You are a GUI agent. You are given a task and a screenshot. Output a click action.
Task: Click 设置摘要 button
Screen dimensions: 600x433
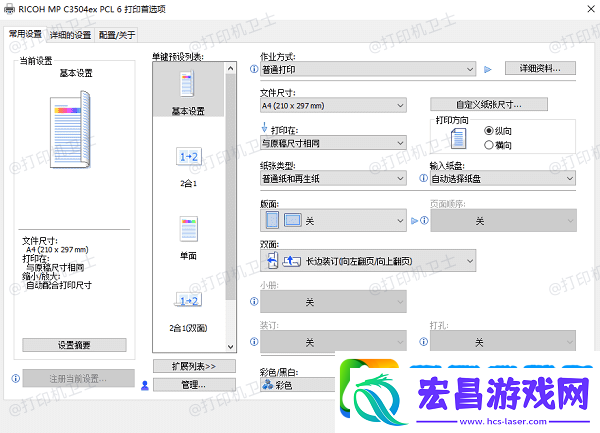pyautogui.click(x=74, y=345)
